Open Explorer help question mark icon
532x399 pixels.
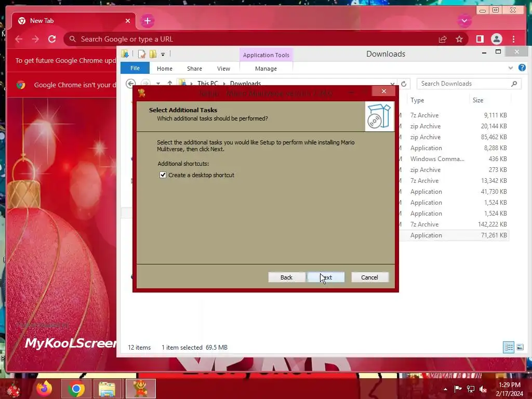[522, 68]
